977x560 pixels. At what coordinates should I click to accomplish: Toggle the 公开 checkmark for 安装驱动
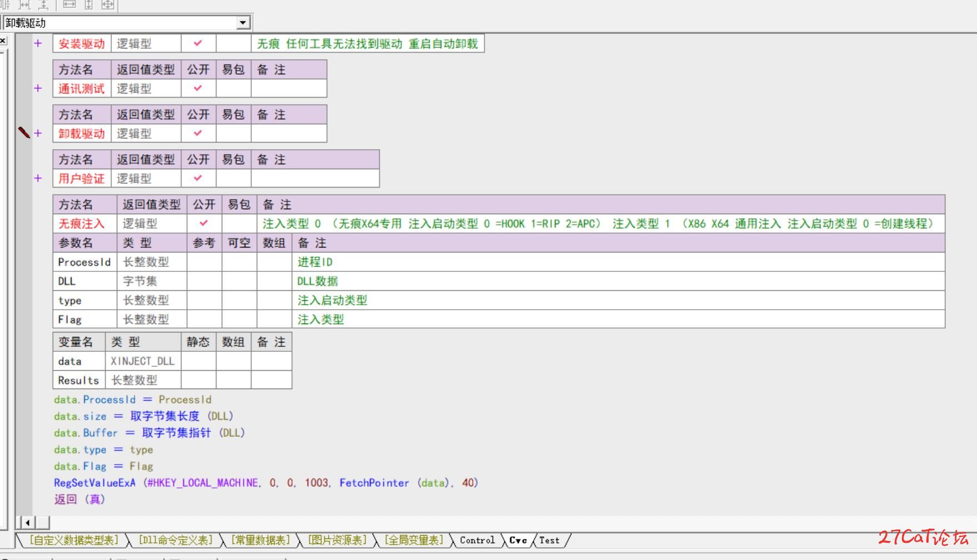pyautogui.click(x=198, y=43)
